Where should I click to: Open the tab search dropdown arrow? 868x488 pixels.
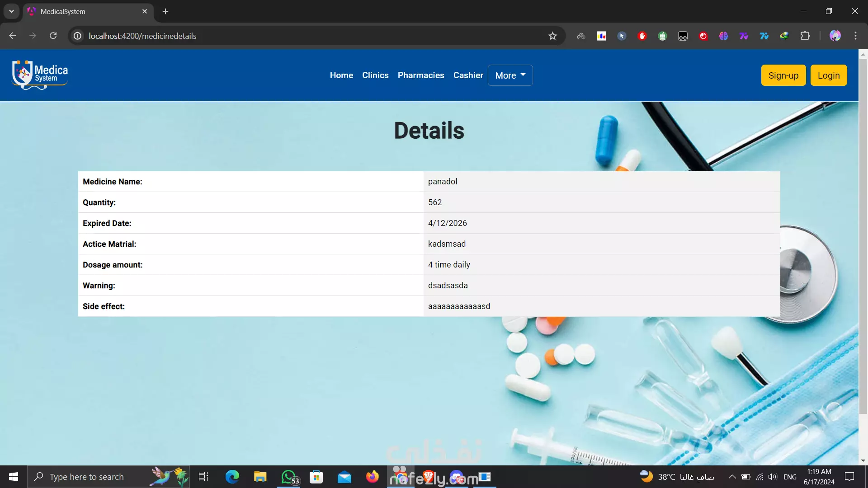point(11,11)
